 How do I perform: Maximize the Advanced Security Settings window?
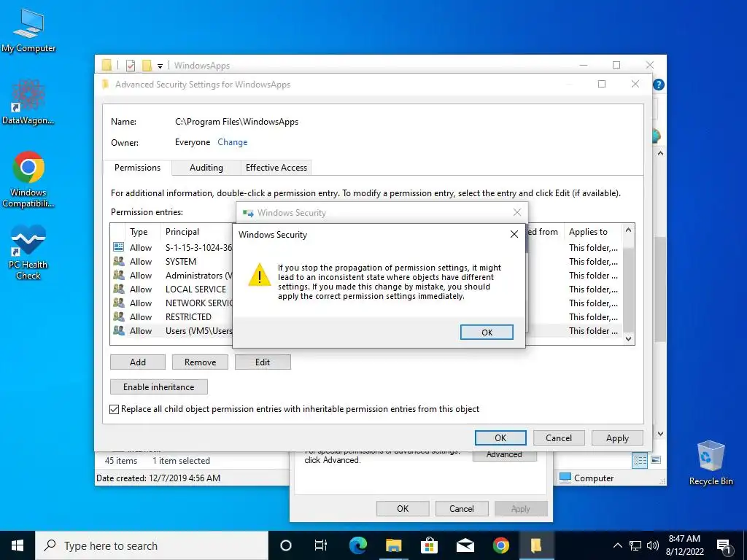pyautogui.click(x=602, y=84)
